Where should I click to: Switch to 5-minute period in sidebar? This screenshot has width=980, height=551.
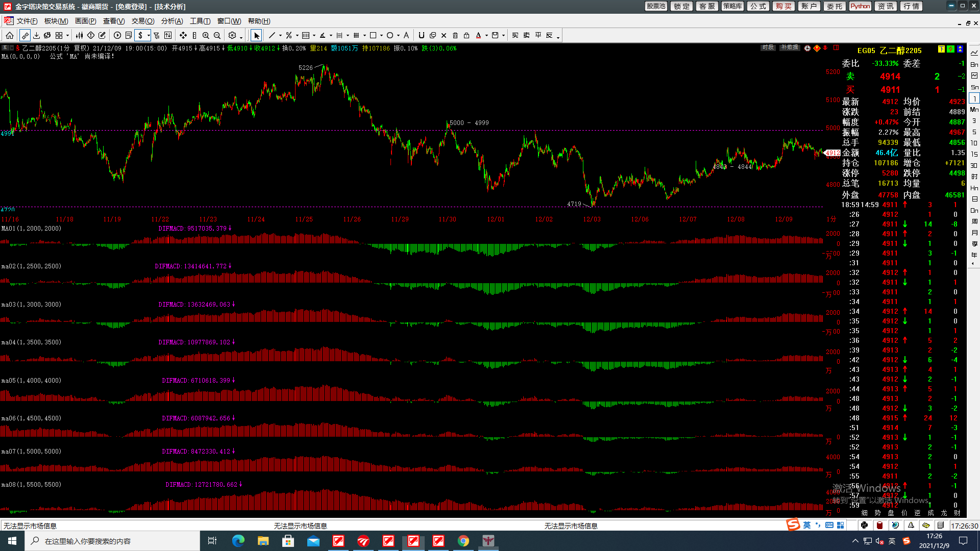pyautogui.click(x=974, y=132)
